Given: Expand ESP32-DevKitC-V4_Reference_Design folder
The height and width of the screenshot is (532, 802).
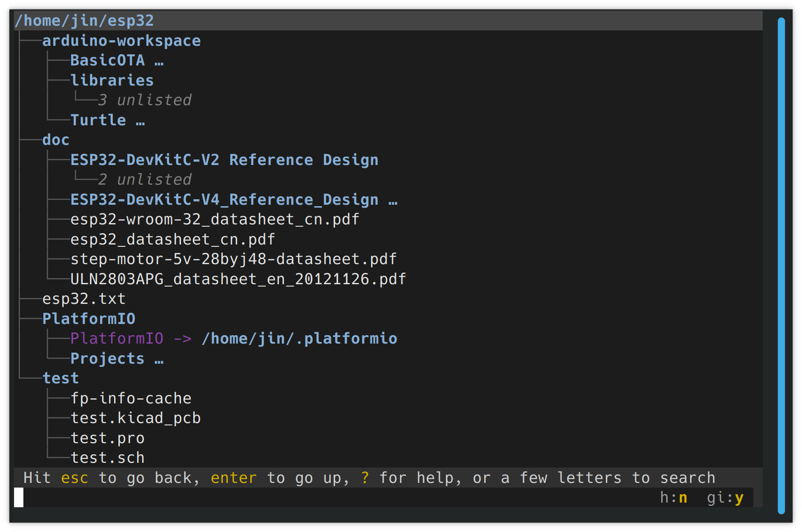Looking at the screenshot, I should click(x=234, y=200).
